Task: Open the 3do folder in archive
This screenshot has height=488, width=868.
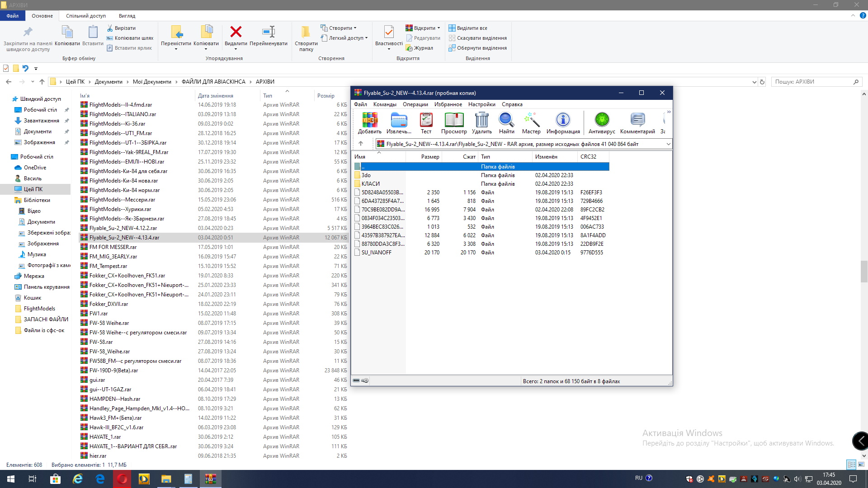Action: [366, 175]
